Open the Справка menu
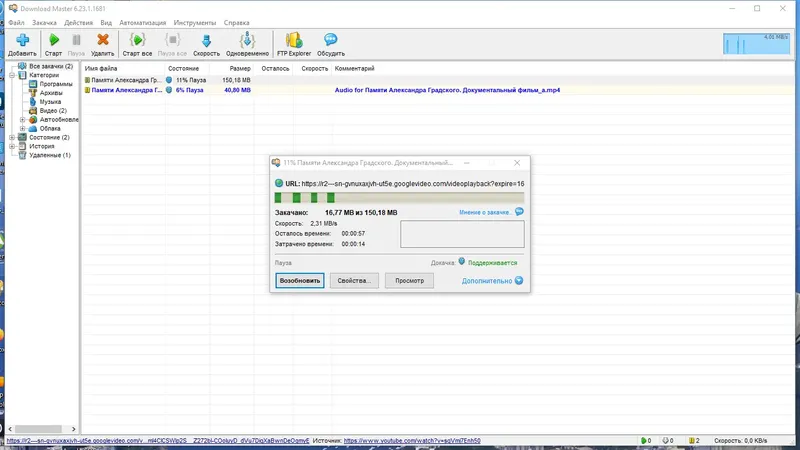Image resolution: width=800 pixels, height=450 pixels. 237,22
